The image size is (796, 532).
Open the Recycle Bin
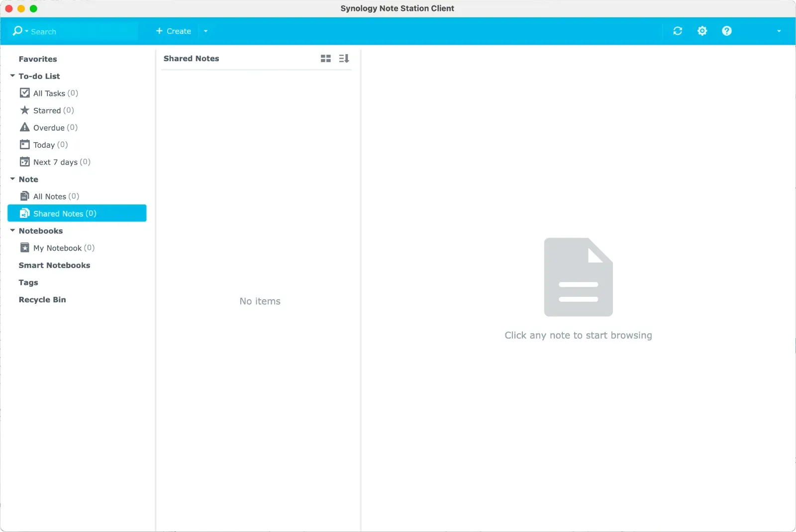42,300
